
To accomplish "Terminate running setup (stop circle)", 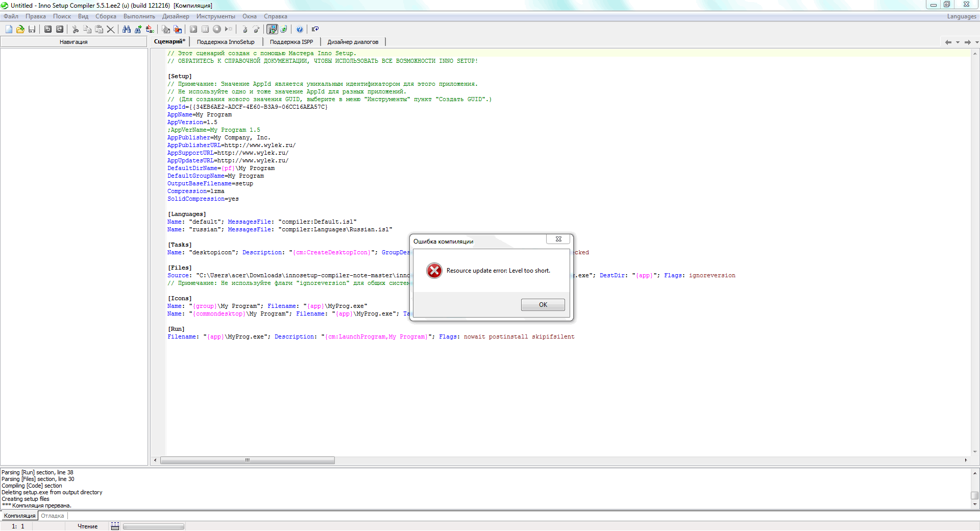I will (x=217, y=29).
